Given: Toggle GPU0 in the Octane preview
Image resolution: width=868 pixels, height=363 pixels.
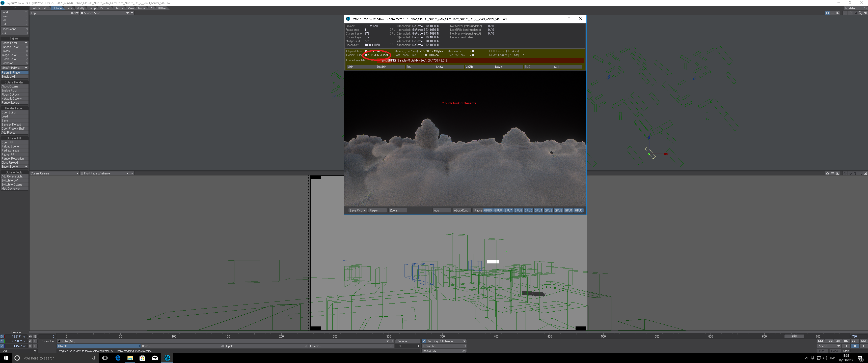Looking at the screenshot, I should 579,210.
